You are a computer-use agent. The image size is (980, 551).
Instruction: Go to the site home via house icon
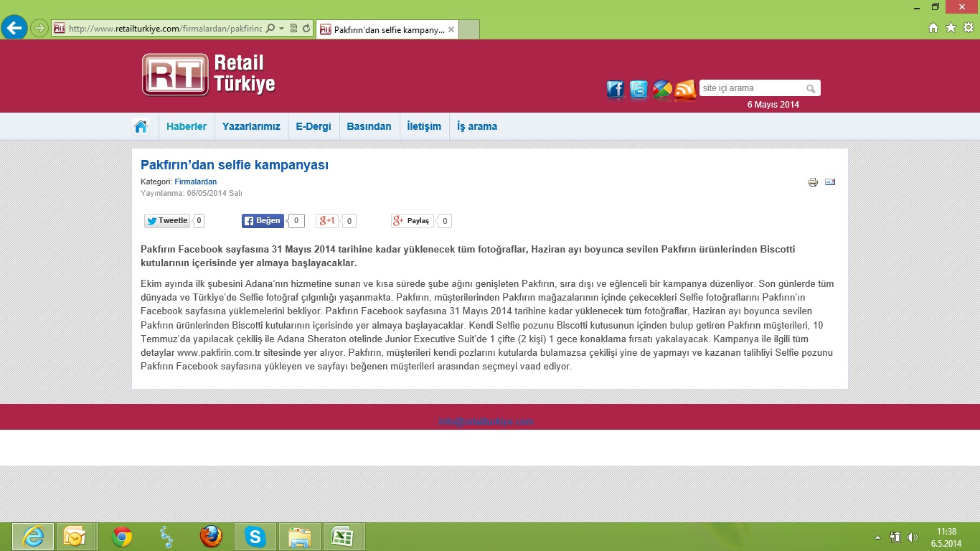[141, 126]
